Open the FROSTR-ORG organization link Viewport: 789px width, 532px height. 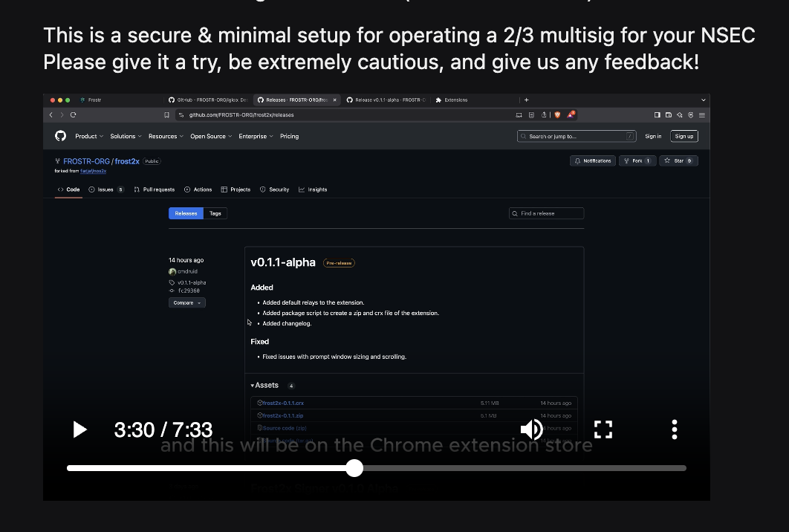(x=86, y=161)
